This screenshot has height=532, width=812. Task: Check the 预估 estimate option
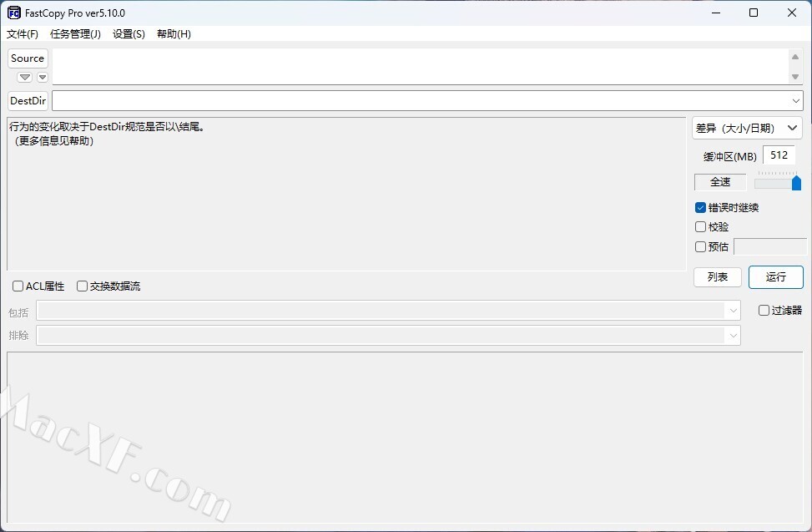point(701,246)
